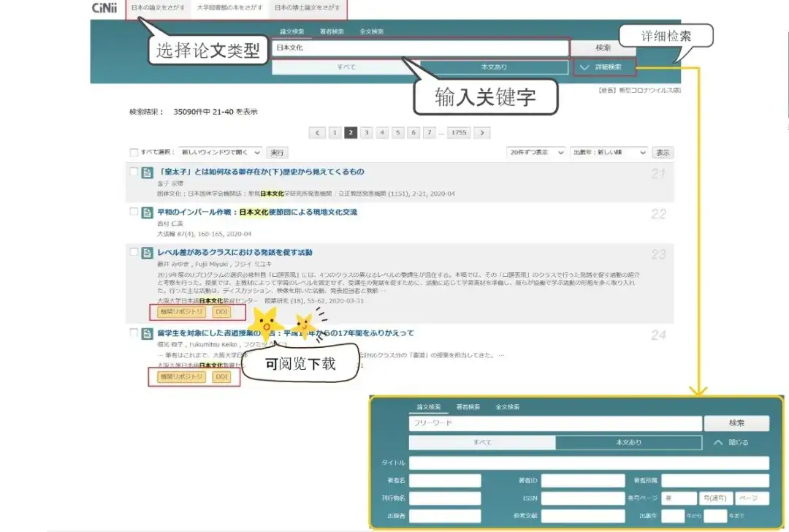Select the checkbox for the 留学生 article
The height and width of the screenshot is (532, 789).
coord(132,332)
